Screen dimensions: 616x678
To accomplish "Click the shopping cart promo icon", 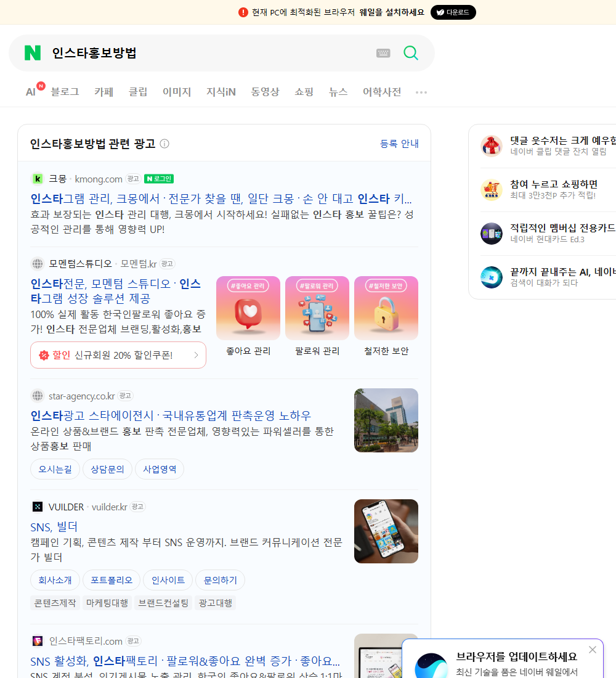I will [492, 189].
